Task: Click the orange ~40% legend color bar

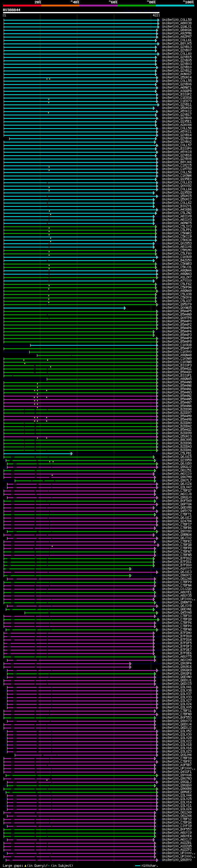Action: pyautogui.click(x=60, y=6)
